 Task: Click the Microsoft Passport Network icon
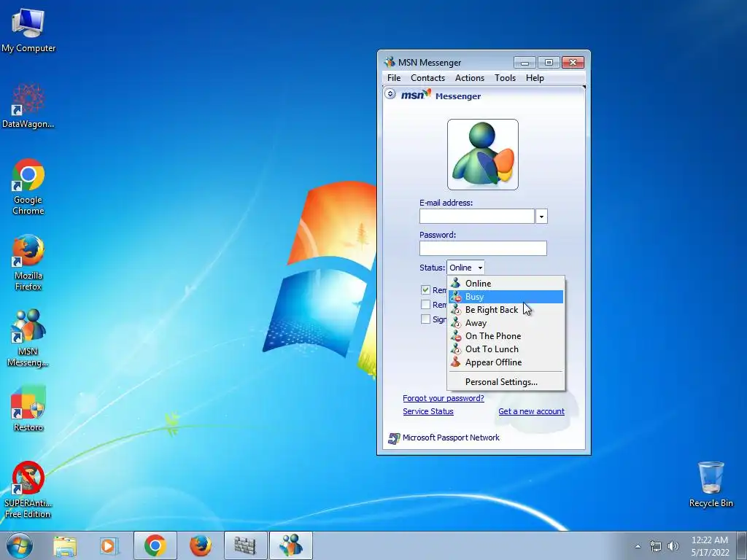pos(393,438)
